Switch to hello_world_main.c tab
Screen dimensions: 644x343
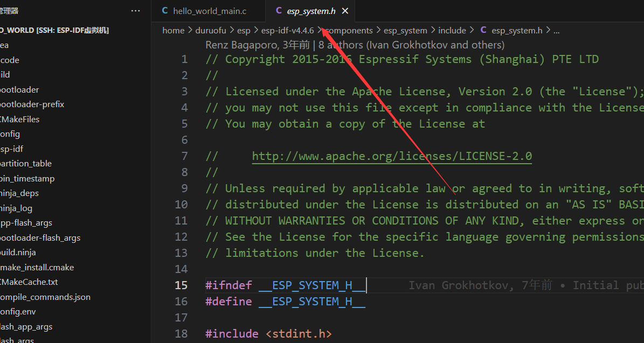coord(209,11)
